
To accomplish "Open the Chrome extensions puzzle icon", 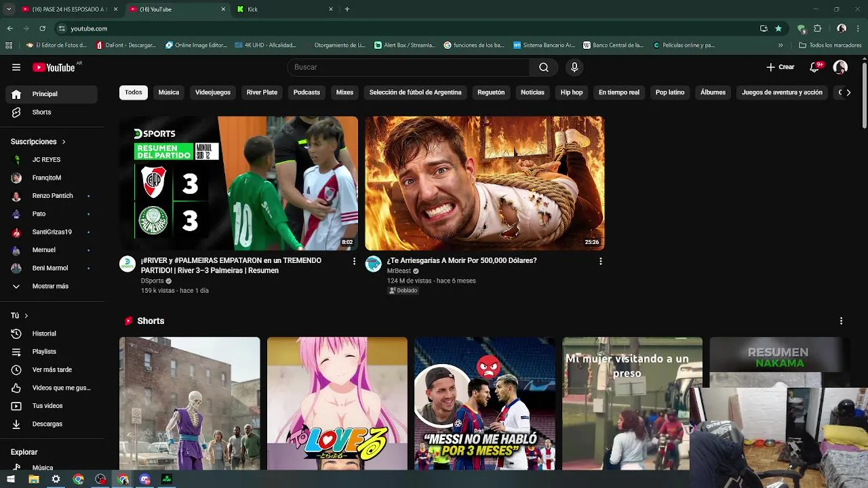I will 817,28.
